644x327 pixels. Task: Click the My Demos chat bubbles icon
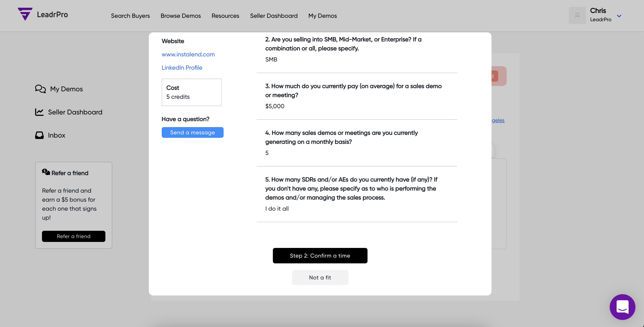tap(40, 89)
